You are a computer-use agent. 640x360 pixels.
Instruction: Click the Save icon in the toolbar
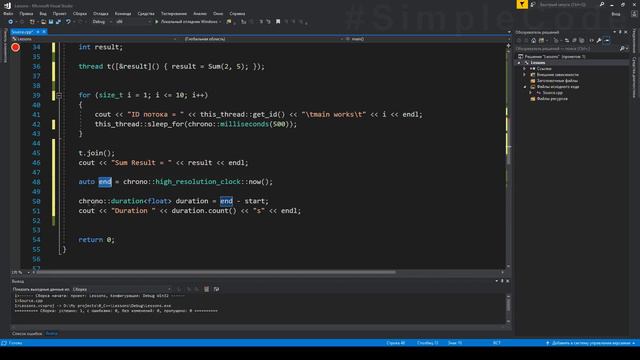coord(51,22)
